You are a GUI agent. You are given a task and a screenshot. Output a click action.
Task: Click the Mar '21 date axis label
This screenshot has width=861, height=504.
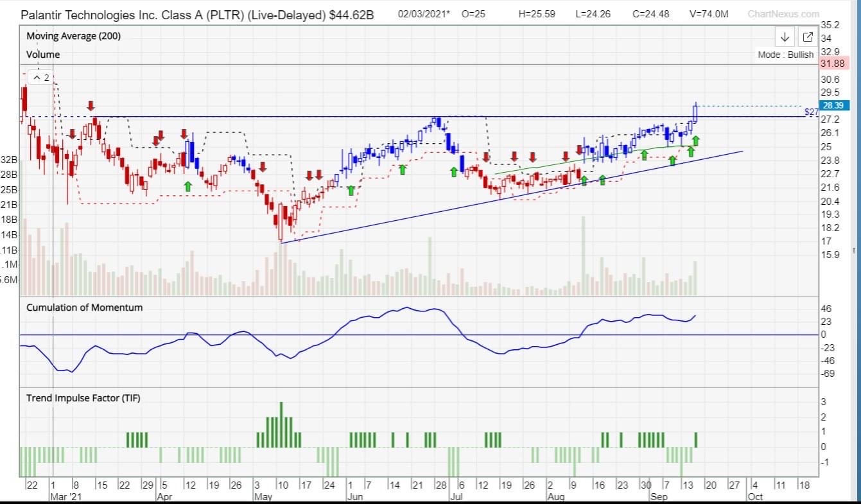[66, 496]
